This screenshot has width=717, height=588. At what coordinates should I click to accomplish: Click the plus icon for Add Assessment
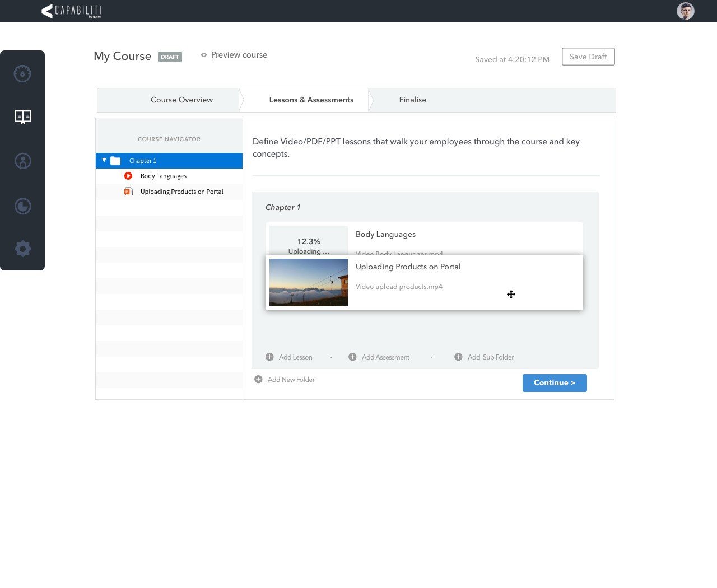(352, 357)
